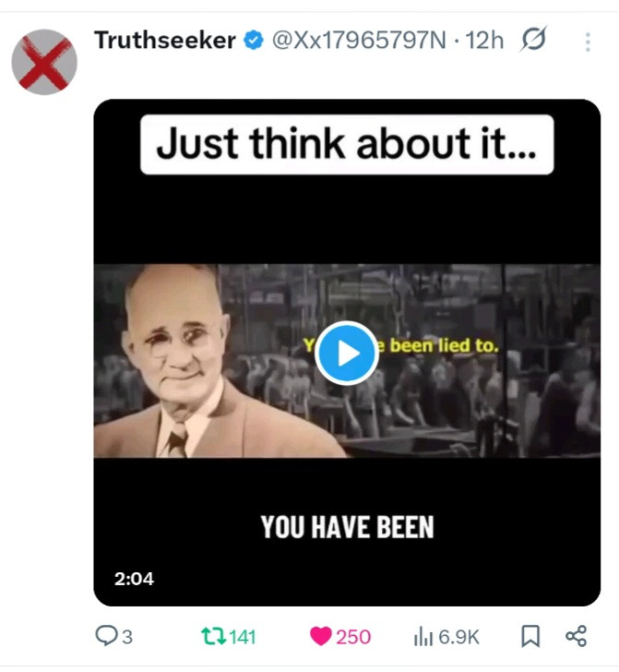Click the 'YOU HAVE BEEN' subtitle text

[x=348, y=527]
